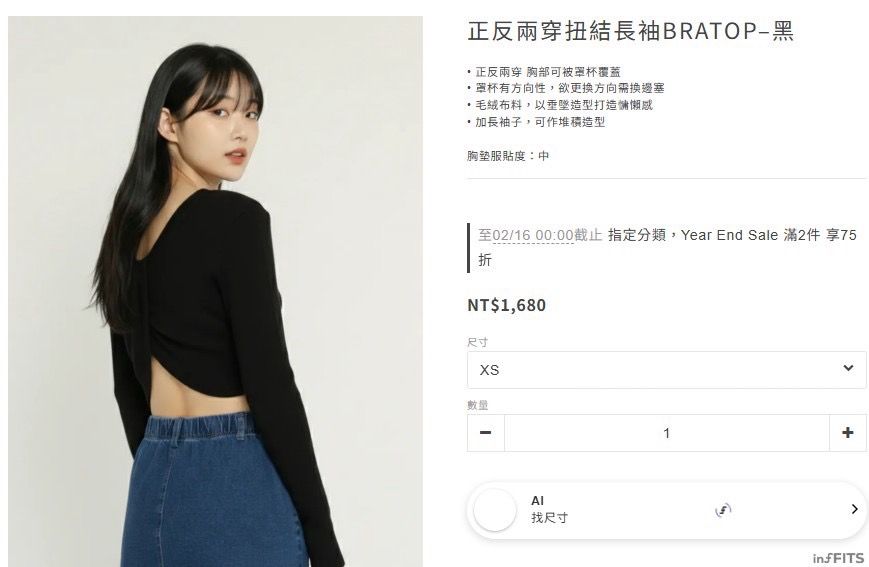
Task: Click the infFITS loading spinner icon
Action: [x=723, y=510]
